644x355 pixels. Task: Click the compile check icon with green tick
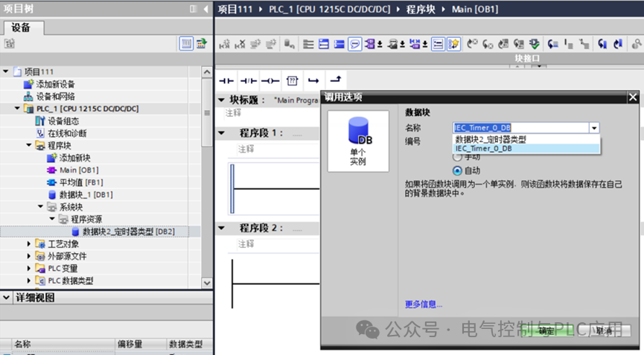[x=535, y=44]
